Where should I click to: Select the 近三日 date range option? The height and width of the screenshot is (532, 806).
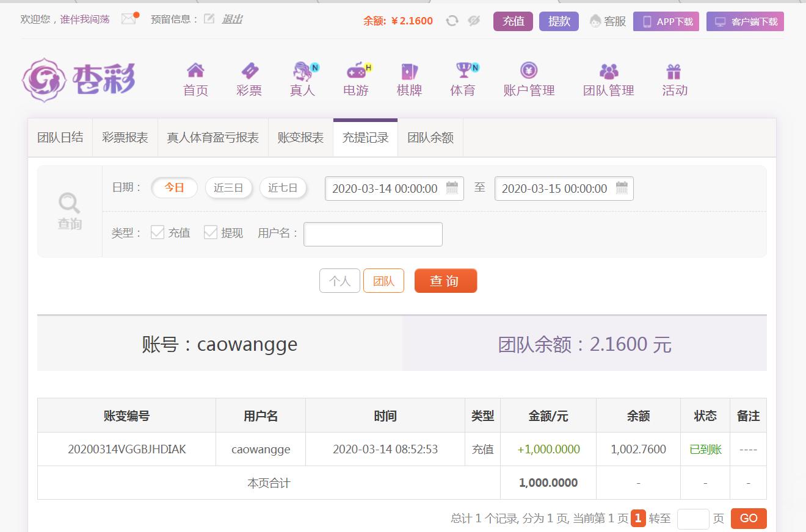pyautogui.click(x=228, y=188)
